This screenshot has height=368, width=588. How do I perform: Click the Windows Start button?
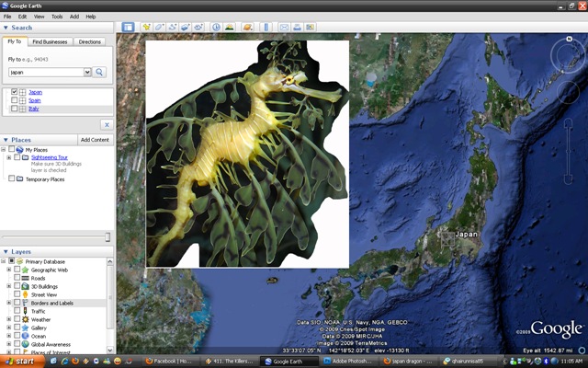(22, 362)
